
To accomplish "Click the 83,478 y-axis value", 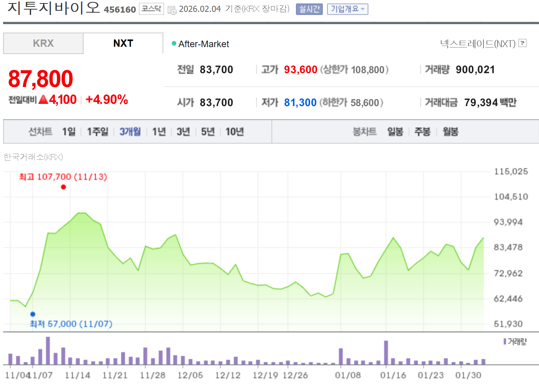I will tap(508, 247).
